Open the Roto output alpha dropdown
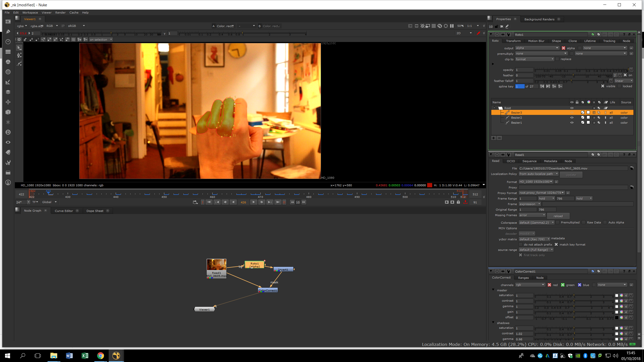Image resolution: width=644 pixels, height=362 pixels. click(x=537, y=48)
